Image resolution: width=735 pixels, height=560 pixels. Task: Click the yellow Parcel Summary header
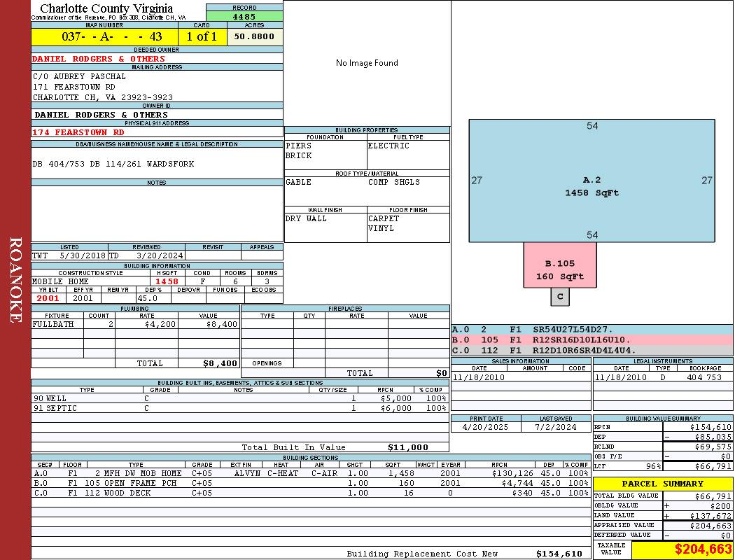(x=662, y=484)
